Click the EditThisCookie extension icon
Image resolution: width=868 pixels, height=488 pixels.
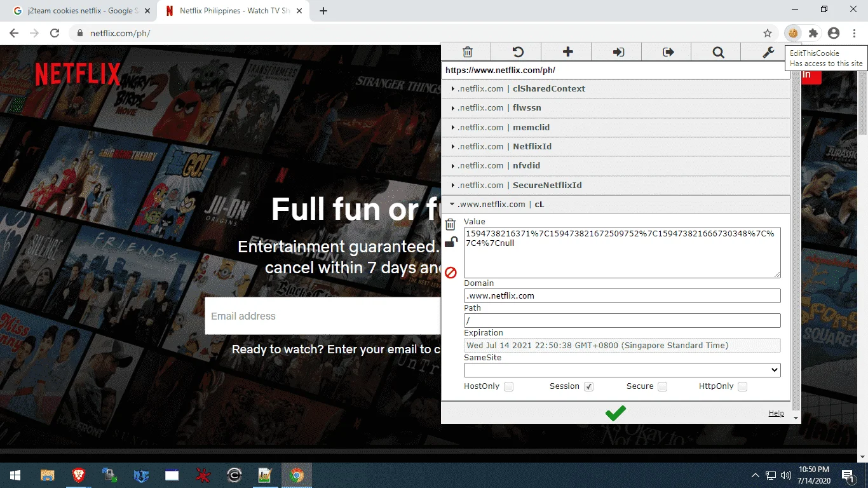[793, 33]
